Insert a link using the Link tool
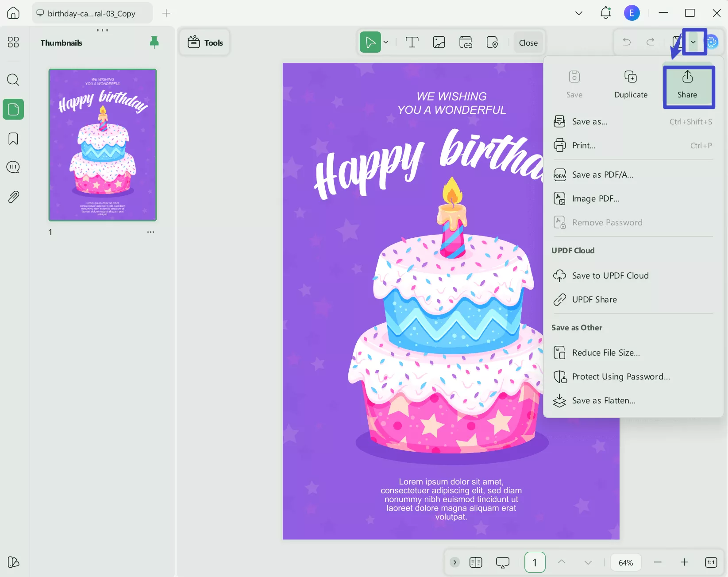Viewport: 728px width, 577px height. pos(466,42)
